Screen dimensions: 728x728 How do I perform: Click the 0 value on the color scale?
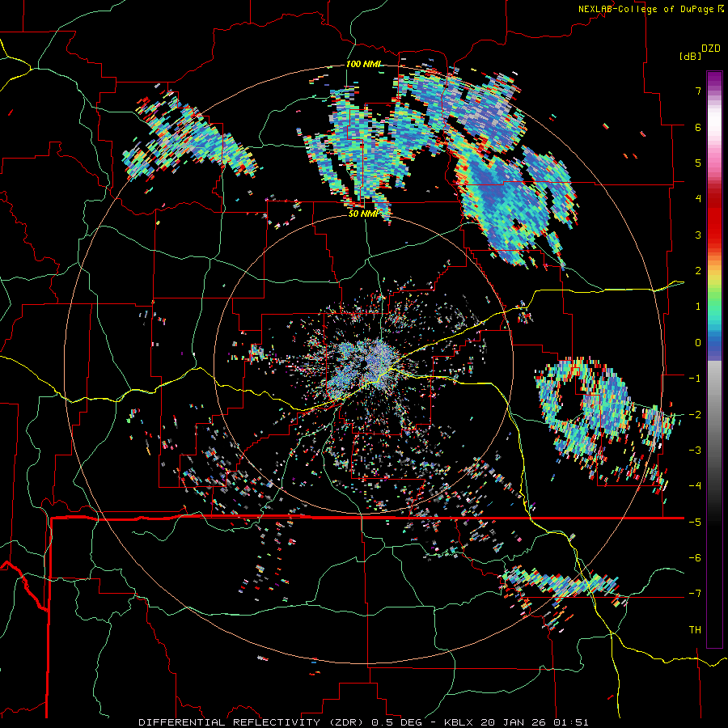698,343
